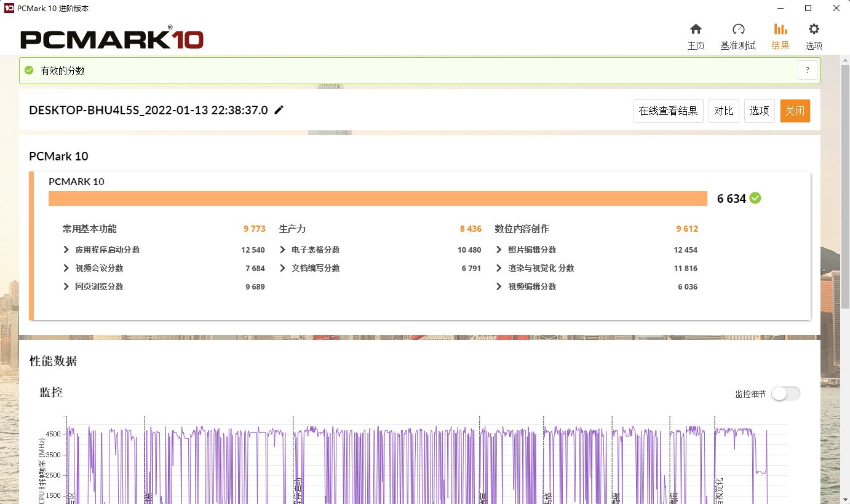Expand the 视频编辑分数 row
Image resolution: width=850 pixels, height=504 pixels.
click(x=499, y=287)
